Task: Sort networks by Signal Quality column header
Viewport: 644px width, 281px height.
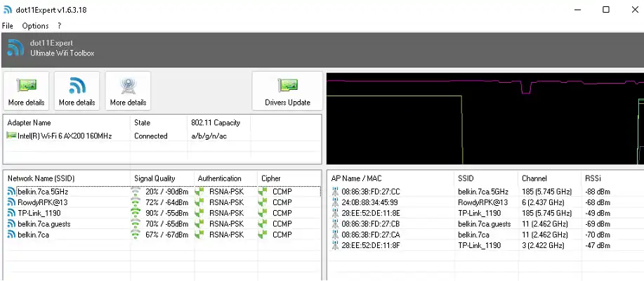Action: pos(155,178)
